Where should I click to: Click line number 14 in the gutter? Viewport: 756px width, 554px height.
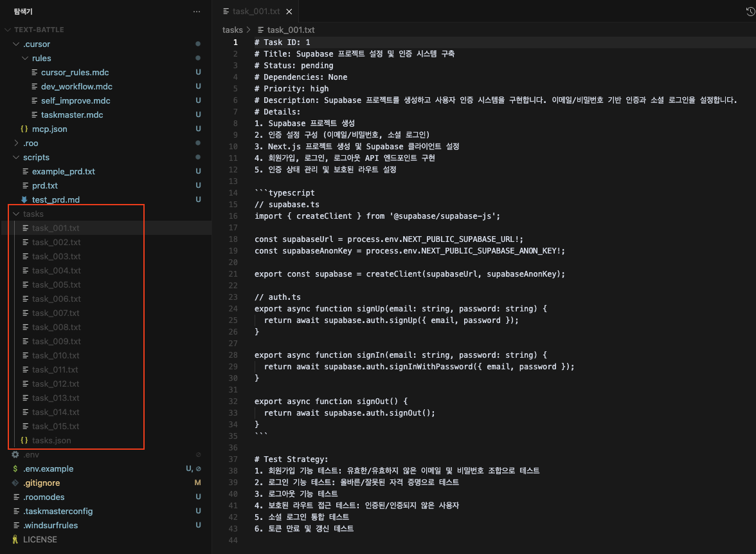(233, 193)
